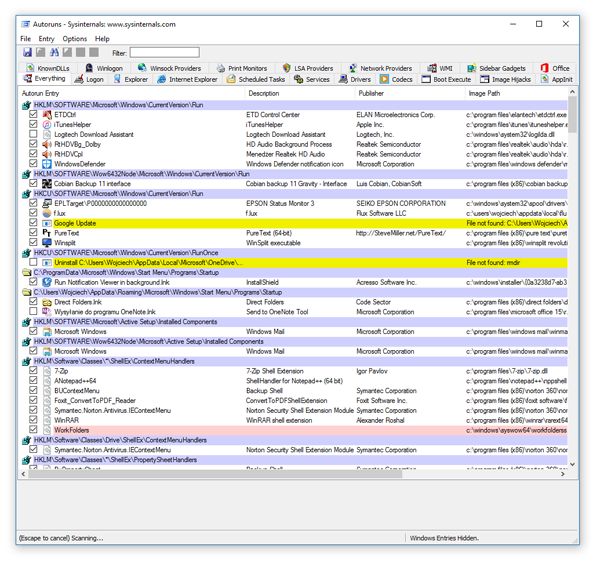Click the Filter text box
The image size is (600, 563).
click(165, 52)
